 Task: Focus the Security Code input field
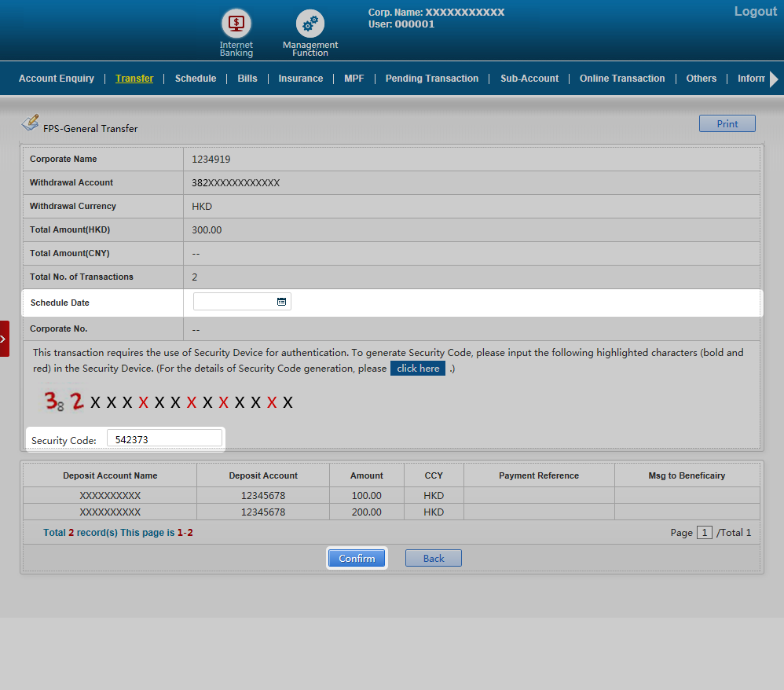pos(164,440)
